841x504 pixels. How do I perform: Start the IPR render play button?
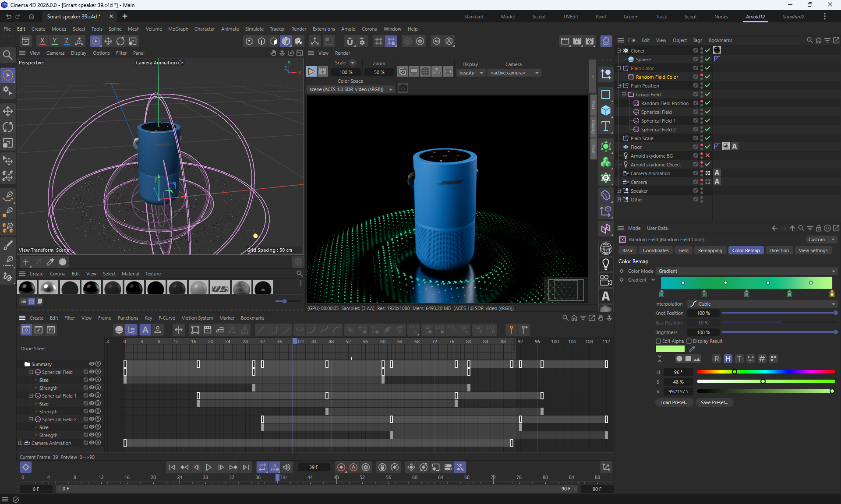point(311,71)
